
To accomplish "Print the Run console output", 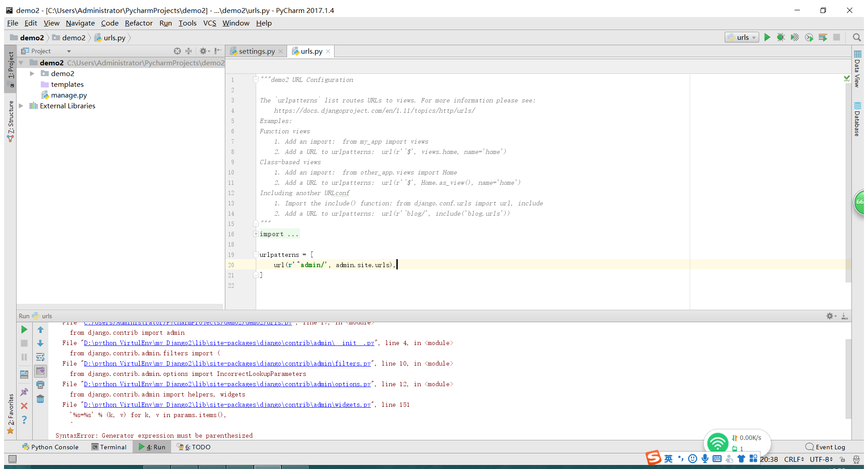I will (40, 385).
